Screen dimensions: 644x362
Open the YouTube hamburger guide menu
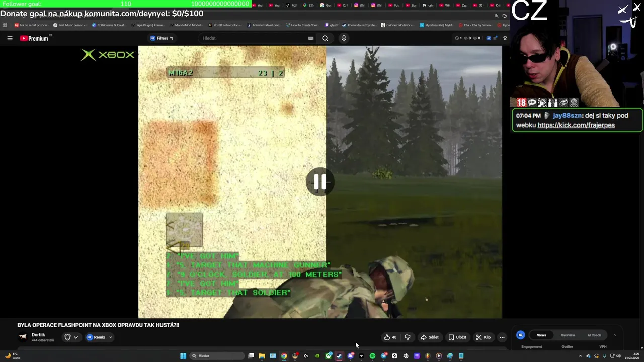(x=10, y=38)
